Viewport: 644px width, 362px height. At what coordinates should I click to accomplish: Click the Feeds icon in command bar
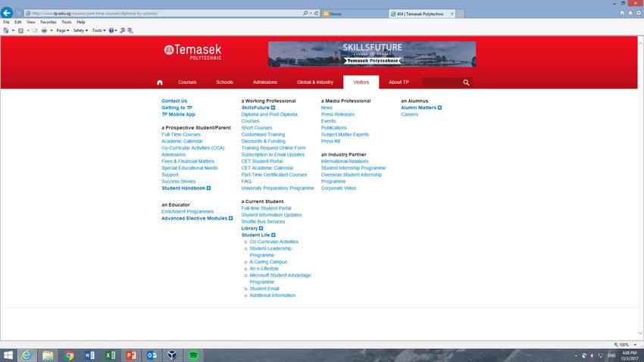(20, 30)
